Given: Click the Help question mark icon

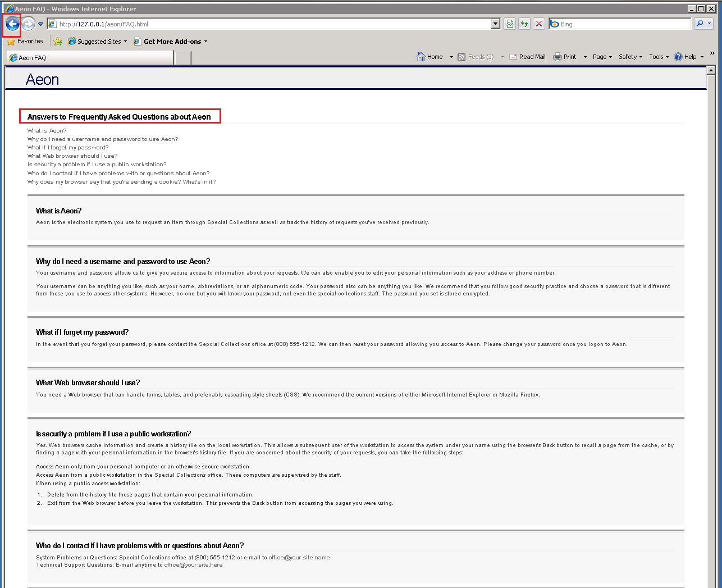Looking at the screenshot, I should coord(679,56).
